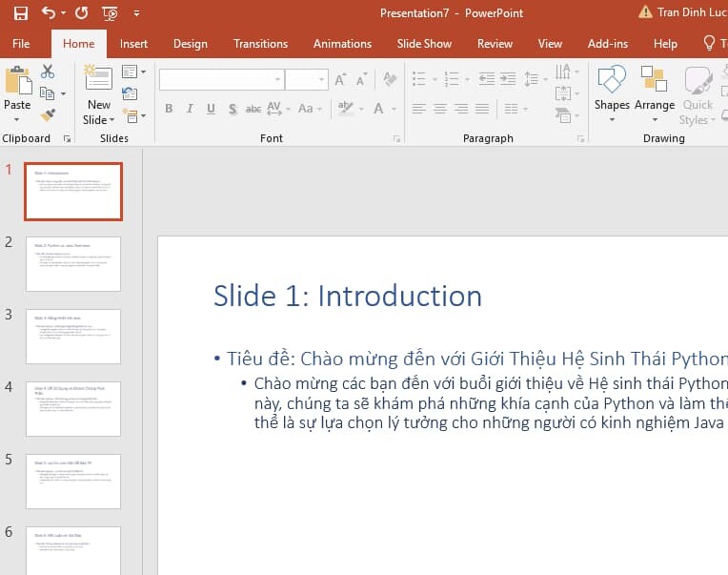
Task: Justify the text
Action: [x=482, y=109]
